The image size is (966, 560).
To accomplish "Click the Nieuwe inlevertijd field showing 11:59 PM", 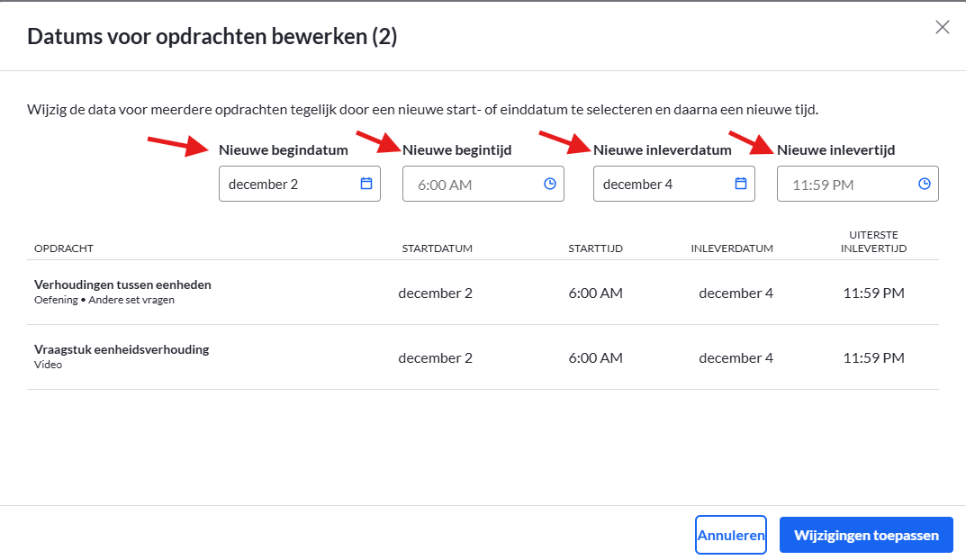I will point(858,184).
